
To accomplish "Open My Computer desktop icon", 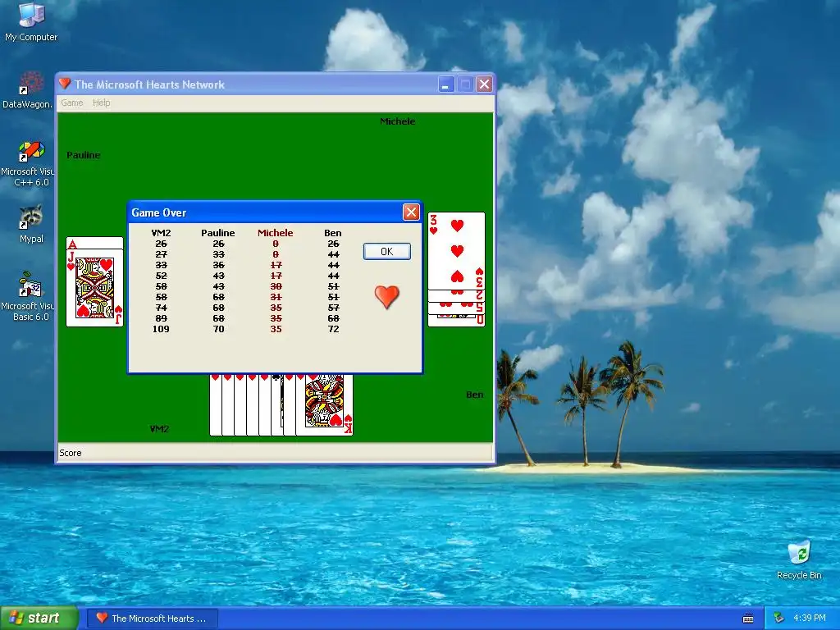I will 31,21.
